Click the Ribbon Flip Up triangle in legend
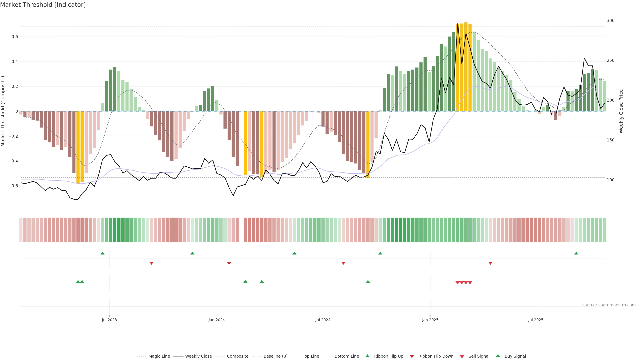The height and width of the screenshot is (362, 644). click(x=367, y=356)
